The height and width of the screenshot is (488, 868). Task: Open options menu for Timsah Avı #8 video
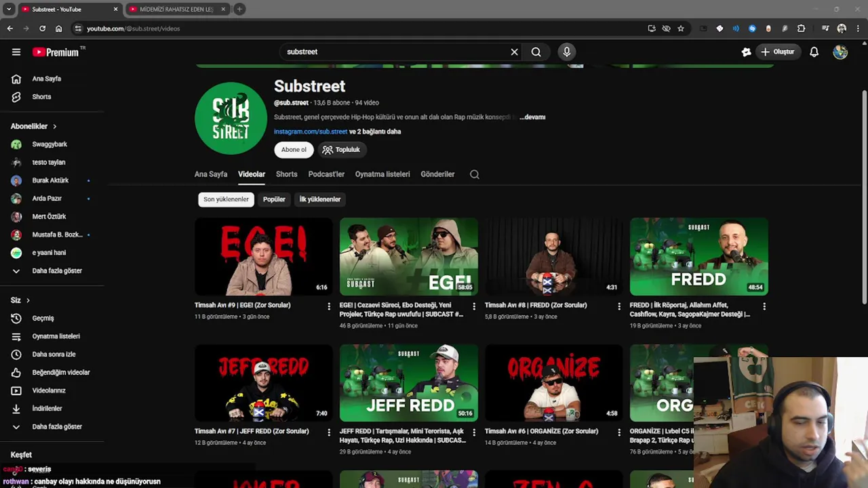click(x=619, y=306)
